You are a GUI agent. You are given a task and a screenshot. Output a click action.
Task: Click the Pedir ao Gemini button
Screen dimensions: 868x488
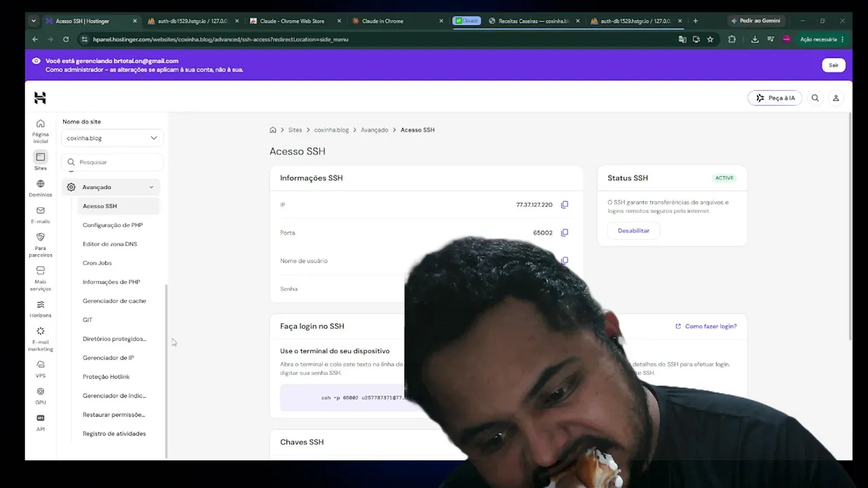[x=755, y=21]
